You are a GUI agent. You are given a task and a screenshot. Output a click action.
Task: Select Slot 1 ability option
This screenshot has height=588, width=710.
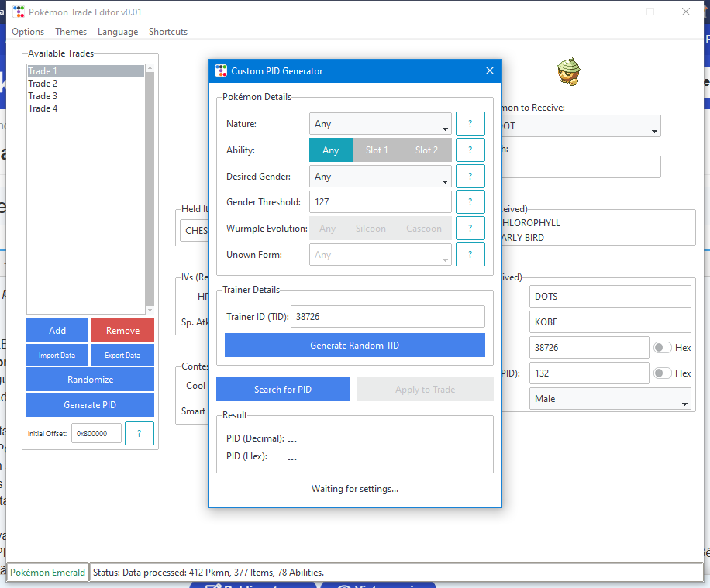coord(377,150)
